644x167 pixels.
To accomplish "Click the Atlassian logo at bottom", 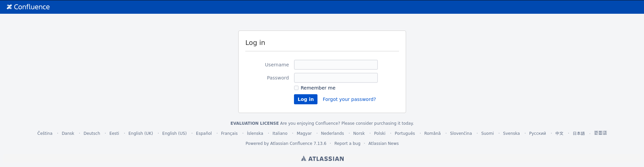I will tap(323, 159).
